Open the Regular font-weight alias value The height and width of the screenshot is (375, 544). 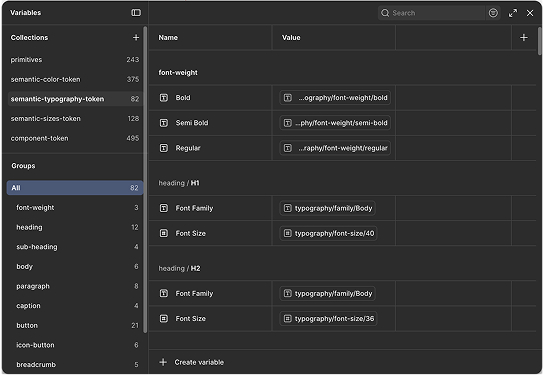tap(335, 148)
